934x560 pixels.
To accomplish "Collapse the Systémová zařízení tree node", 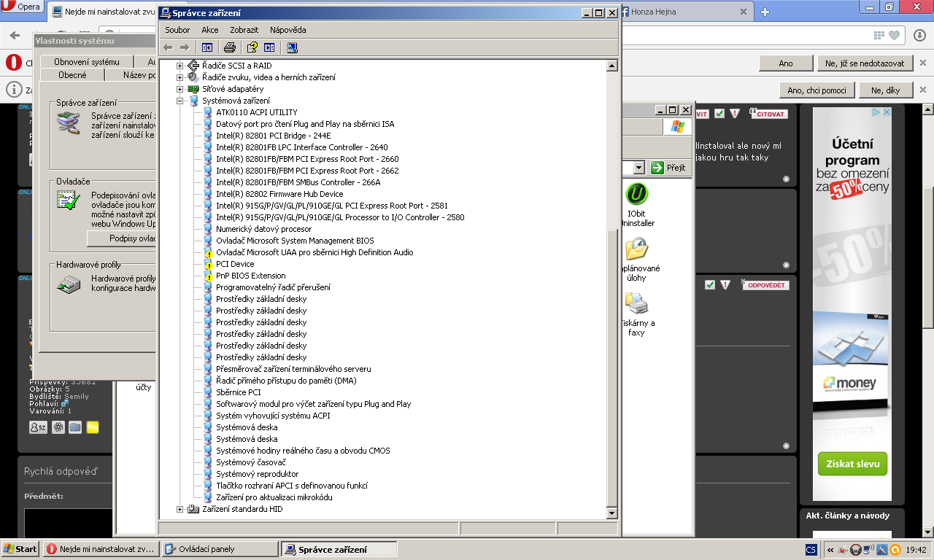I will (x=180, y=101).
